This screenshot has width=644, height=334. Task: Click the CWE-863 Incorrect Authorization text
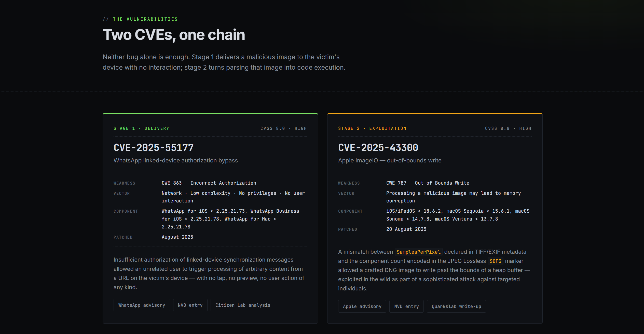pyautogui.click(x=209, y=183)
